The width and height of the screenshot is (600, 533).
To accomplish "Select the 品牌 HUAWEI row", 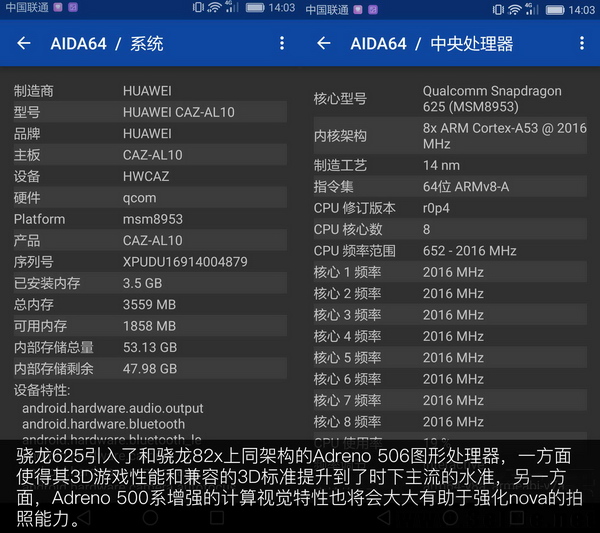I will [x=150, y=134].
